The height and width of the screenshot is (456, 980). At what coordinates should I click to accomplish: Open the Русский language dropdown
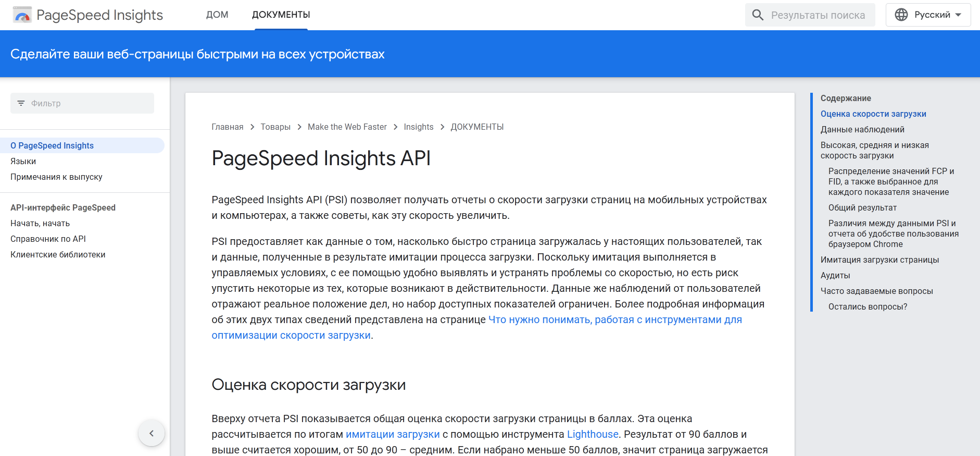(x=928, y=15)
